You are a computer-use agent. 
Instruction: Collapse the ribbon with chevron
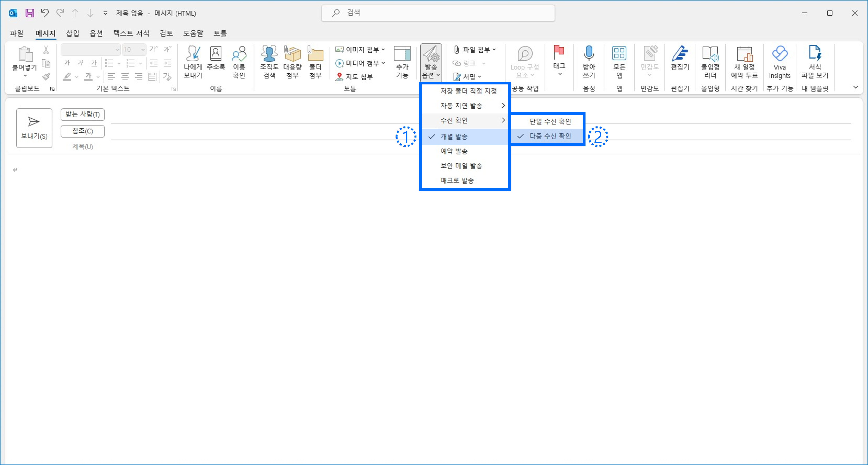[x=856, y=87]
